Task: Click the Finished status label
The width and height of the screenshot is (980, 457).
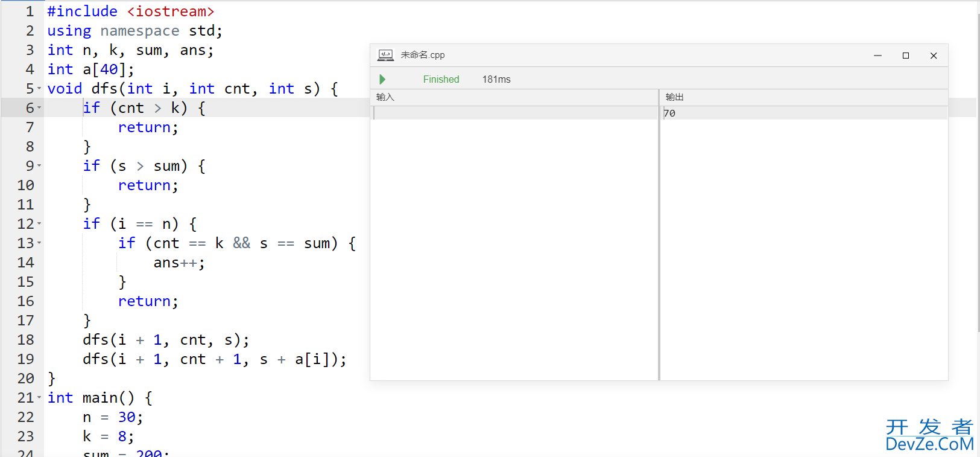Action: [441, 79]
